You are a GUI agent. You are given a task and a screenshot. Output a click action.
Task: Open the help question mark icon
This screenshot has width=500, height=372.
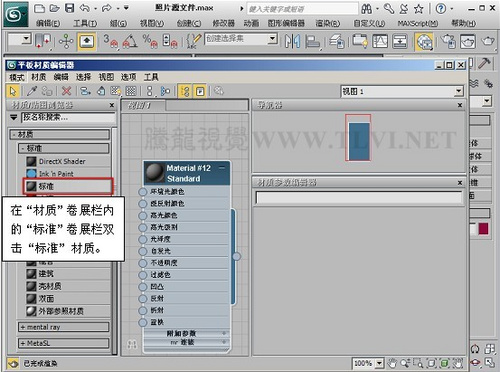441,9
